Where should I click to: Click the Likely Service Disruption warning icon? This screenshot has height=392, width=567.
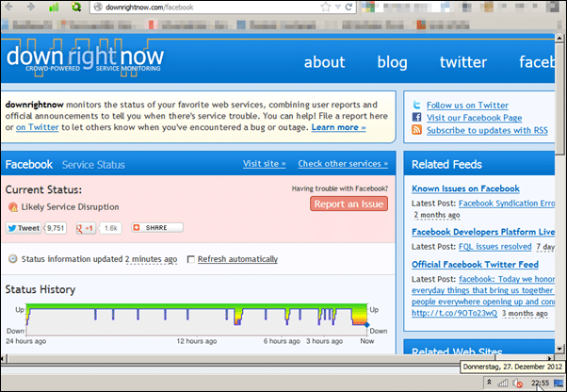[x=13, y=207]
